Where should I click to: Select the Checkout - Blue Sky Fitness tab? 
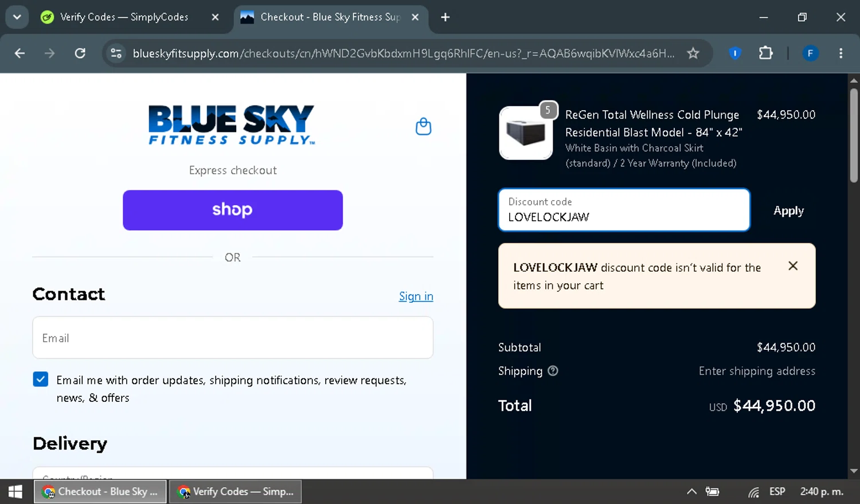click(330, 17)
